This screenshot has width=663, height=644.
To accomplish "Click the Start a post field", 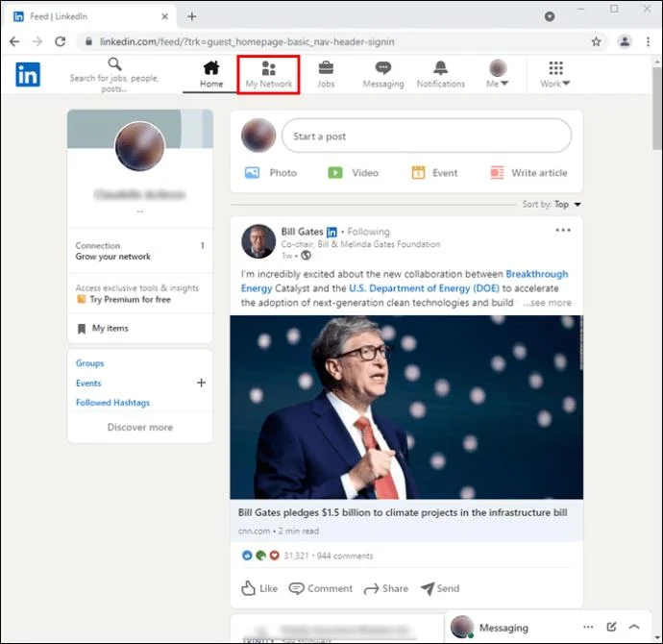I will pyautogui.click(x=427, y=136).
